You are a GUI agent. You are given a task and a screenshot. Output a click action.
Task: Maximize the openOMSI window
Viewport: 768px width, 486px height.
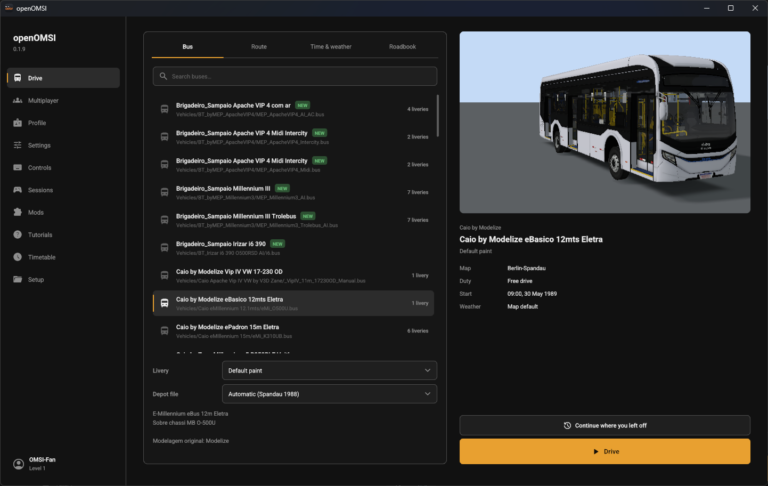(x=730, y=8)
